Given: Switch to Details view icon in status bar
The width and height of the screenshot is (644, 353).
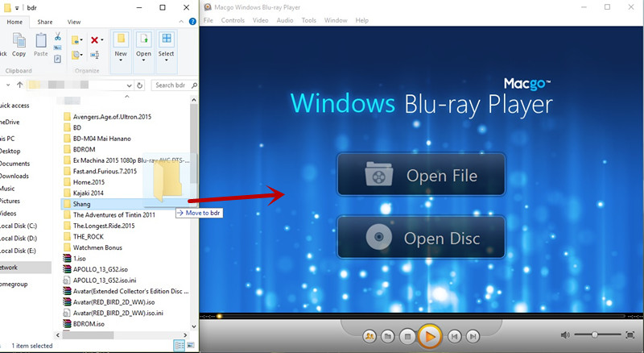Looking at the screenshot, I should pos(180,346).
